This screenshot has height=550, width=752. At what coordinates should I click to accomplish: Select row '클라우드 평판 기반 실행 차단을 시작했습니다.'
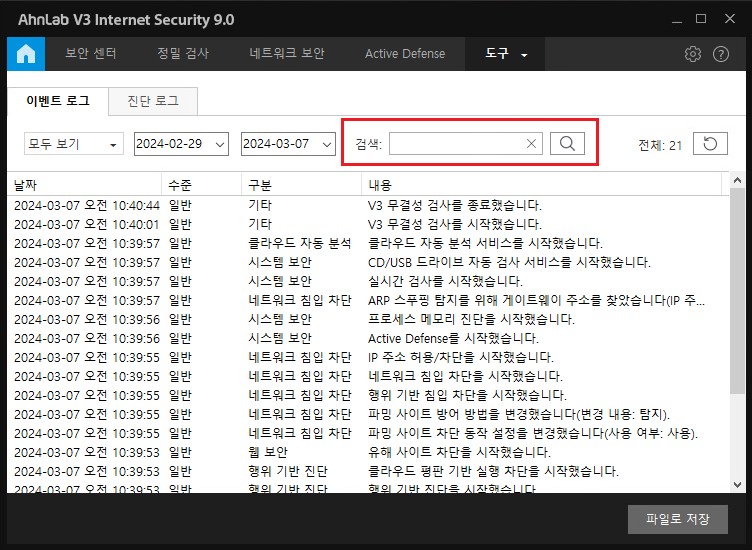coord(368,471)
